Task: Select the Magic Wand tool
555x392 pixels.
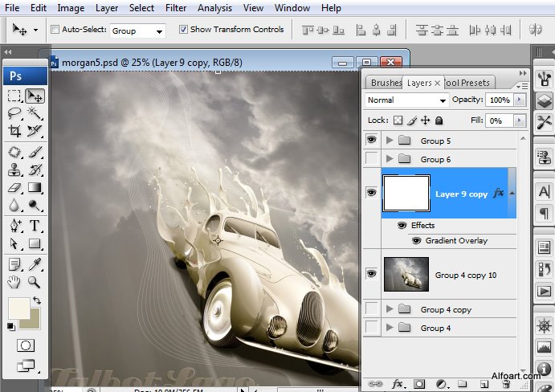Action: pyautogui.click(x=35, y=113)
